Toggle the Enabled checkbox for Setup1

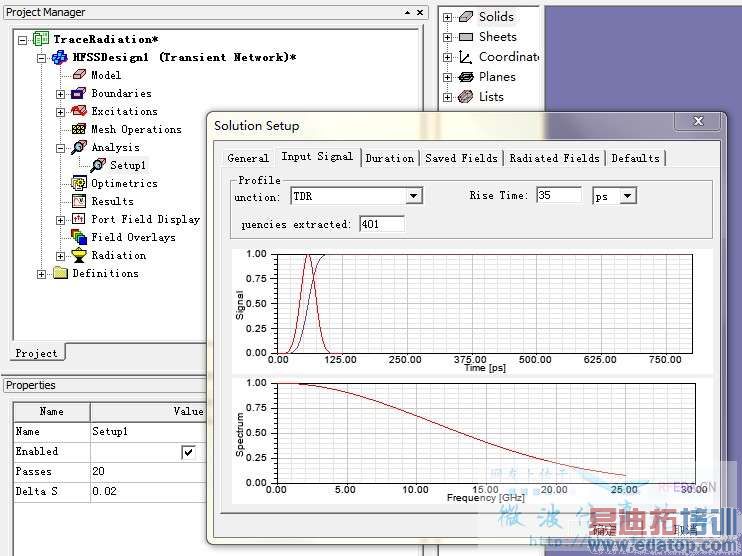[188, 452]
